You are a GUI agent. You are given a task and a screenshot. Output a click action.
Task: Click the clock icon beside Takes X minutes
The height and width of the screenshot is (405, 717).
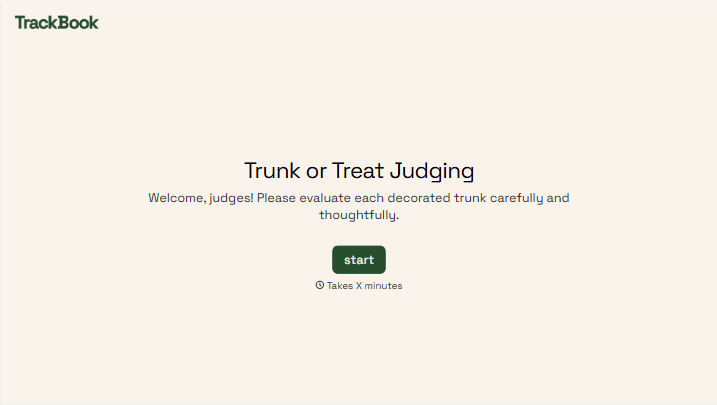[320, 285]
